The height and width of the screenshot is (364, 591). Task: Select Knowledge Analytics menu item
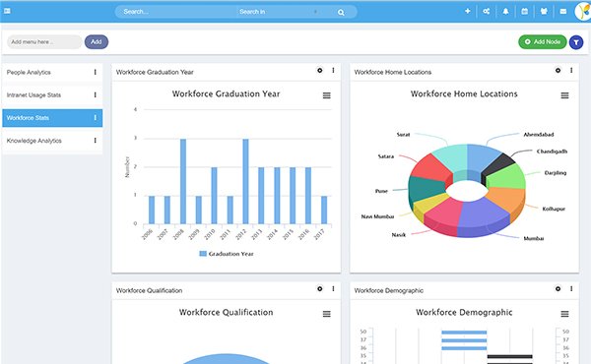click(x=52, y=141)
